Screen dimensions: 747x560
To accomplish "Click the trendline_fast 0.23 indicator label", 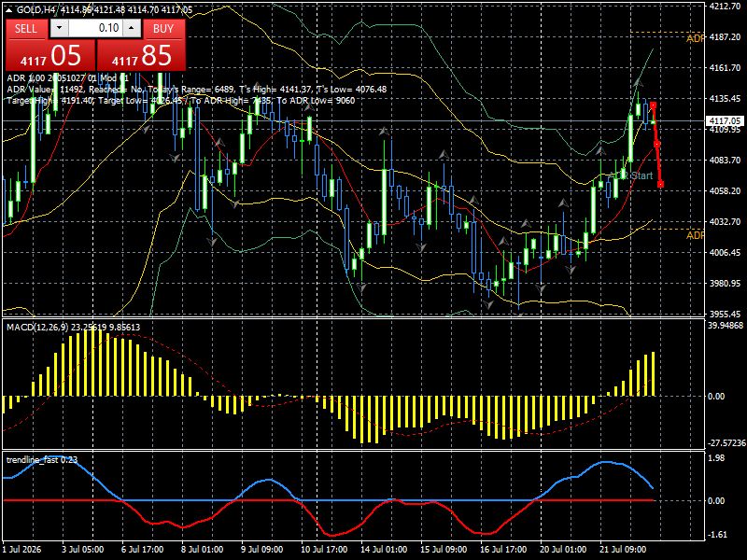I will point(42,459).
